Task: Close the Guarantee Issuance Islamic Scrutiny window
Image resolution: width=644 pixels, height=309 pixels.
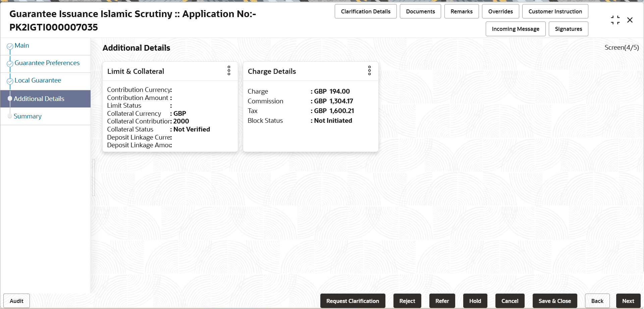Action: coord(630,20)
